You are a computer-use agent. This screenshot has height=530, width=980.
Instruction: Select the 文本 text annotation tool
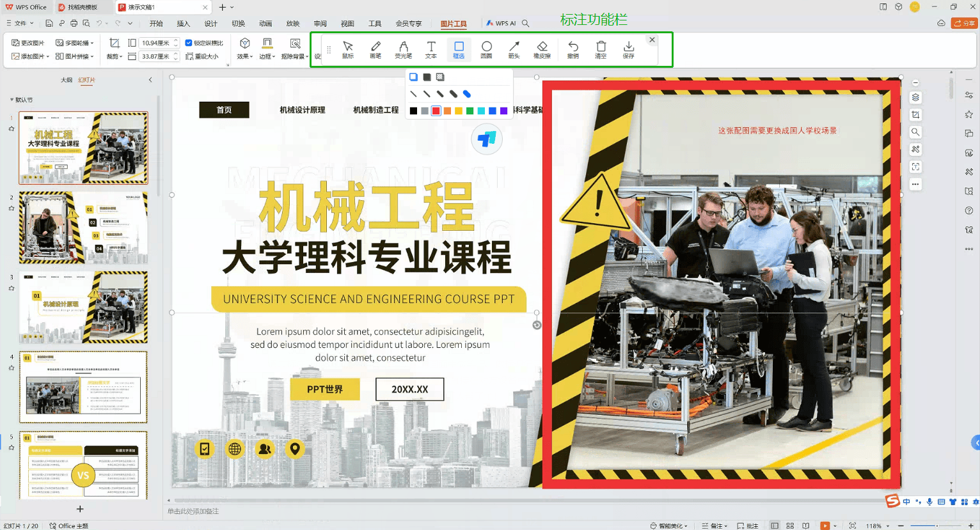coord(431,49)
